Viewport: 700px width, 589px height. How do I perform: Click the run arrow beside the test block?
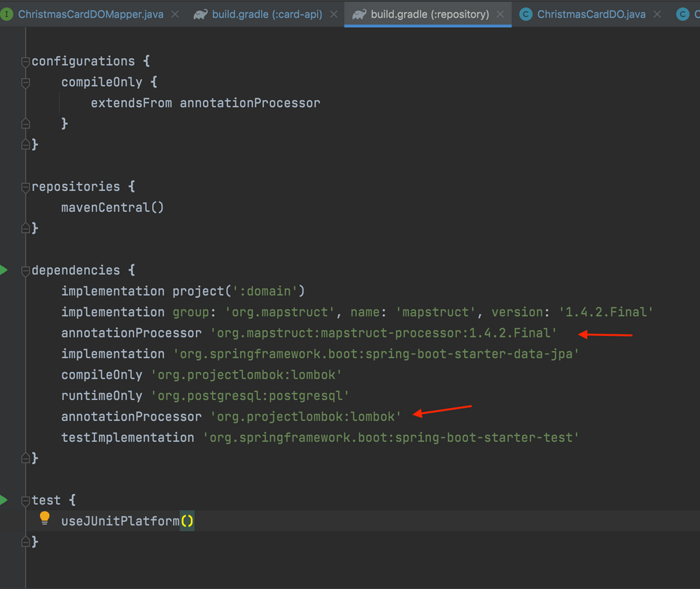(x=6, y=499)
